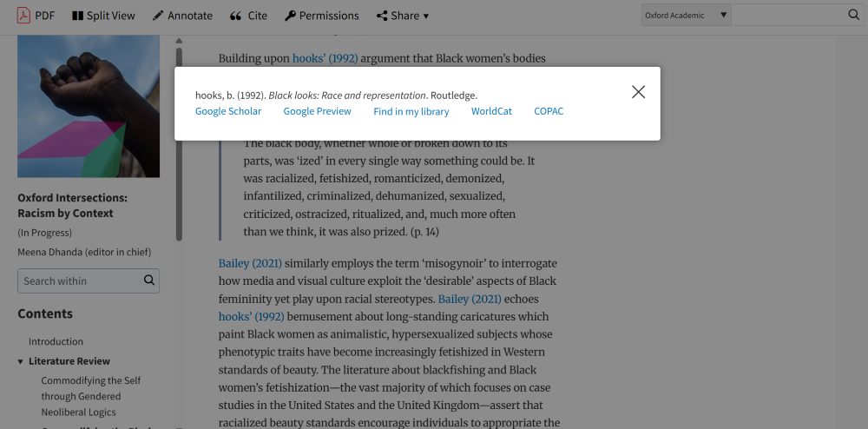The width and height of the screenshot is (868, 429).
Task: Click the Search within magnifier icon
Action: point(149,280)
